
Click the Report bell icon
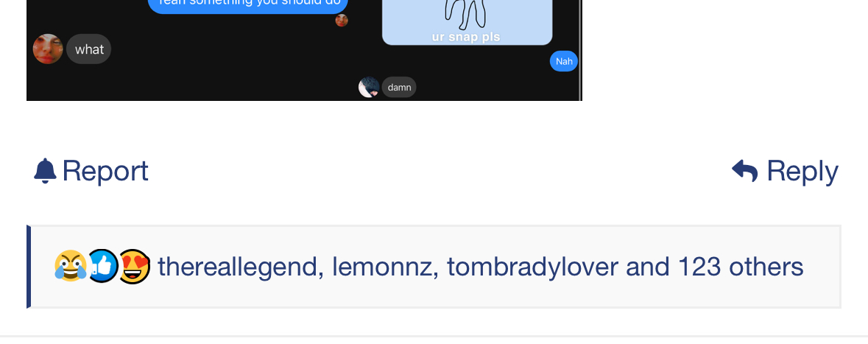click(45, 171)
